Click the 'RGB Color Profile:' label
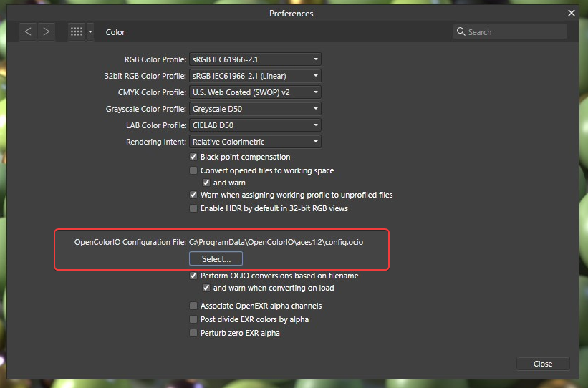 (155, 59)
